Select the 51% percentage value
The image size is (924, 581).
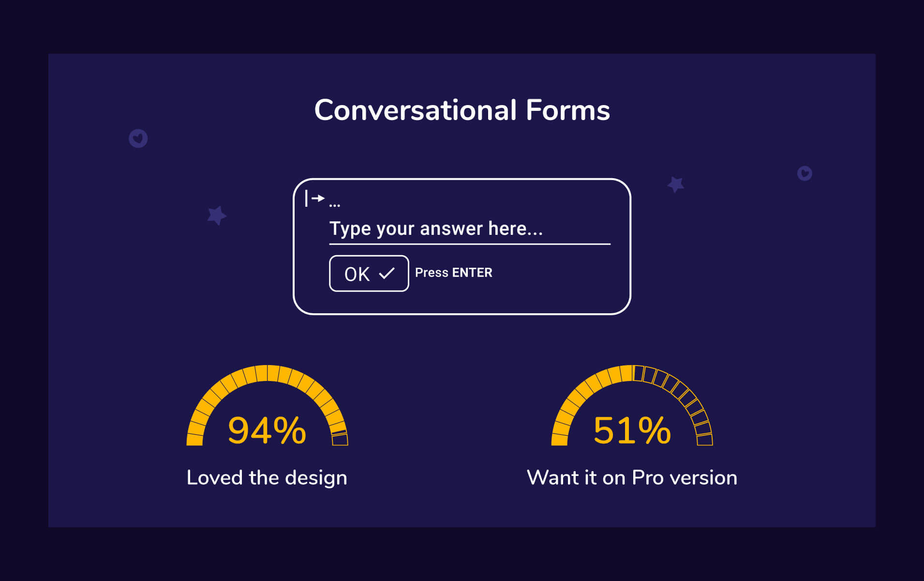632,430
